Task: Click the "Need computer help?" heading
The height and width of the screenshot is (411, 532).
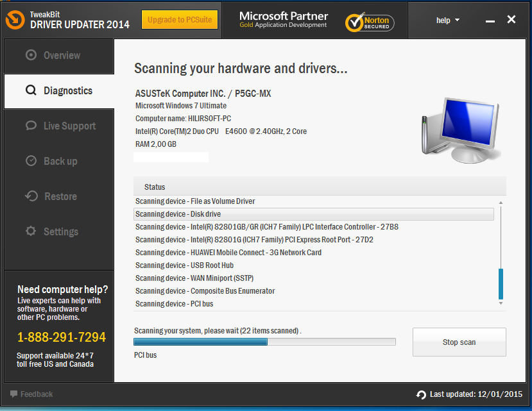Action: (x=62, y=289)
